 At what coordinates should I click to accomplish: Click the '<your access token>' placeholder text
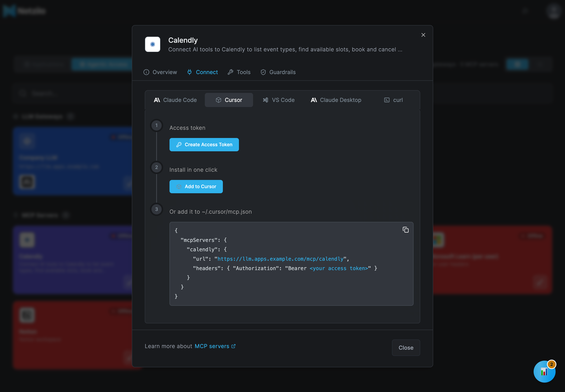pos(339,268)
